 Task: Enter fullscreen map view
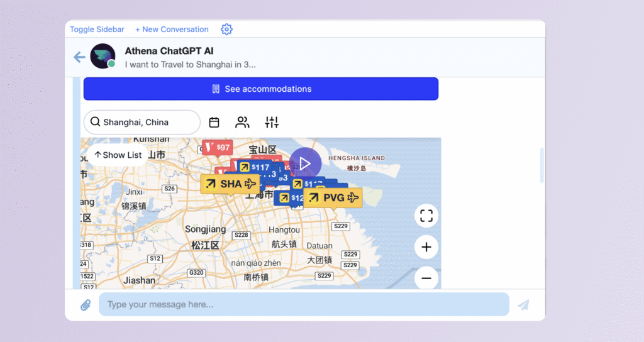pyautogui.click(x=426, y=216)
